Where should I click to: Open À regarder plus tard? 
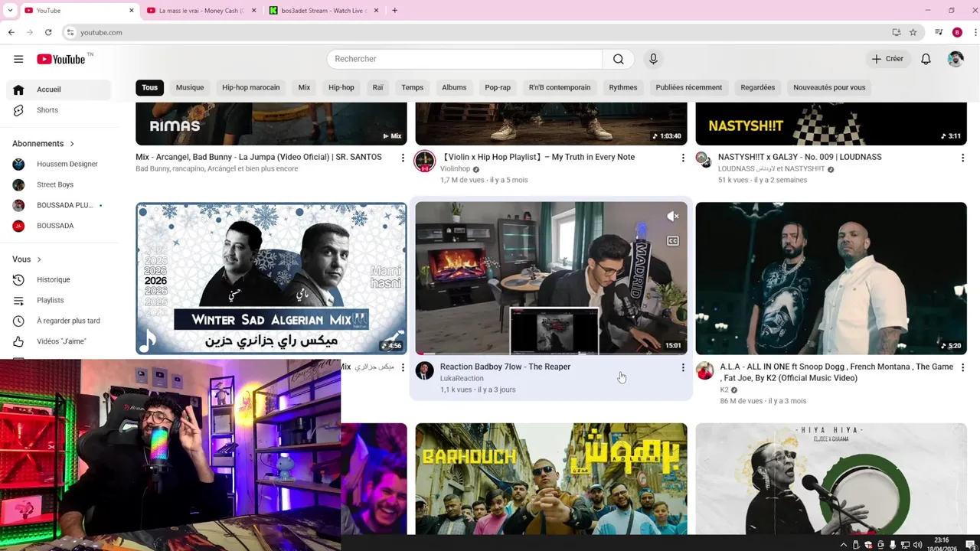pyautogui.click(x=58, y=321)
